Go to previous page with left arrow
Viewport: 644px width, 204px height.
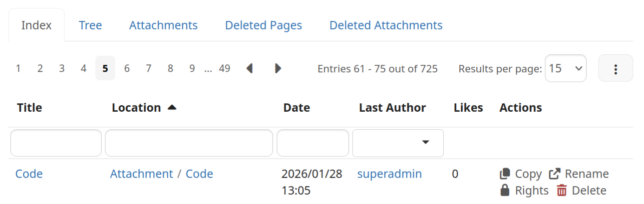point(250,69)
